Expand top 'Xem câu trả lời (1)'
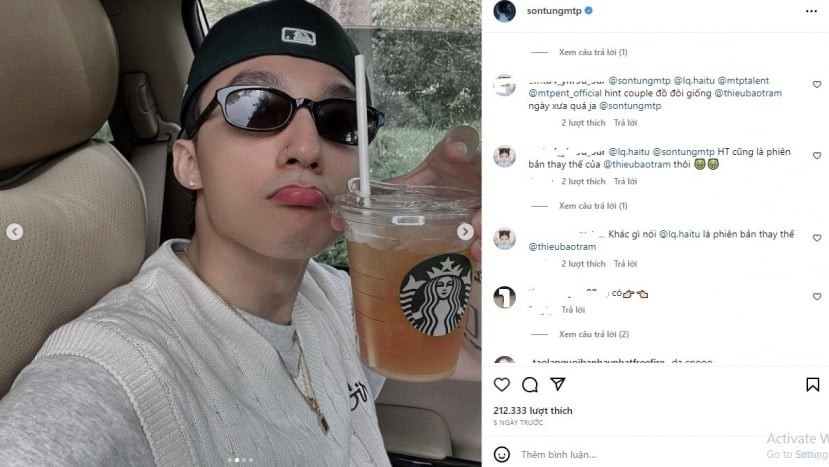The image size is (829, 467). click(x=593, y=52)
